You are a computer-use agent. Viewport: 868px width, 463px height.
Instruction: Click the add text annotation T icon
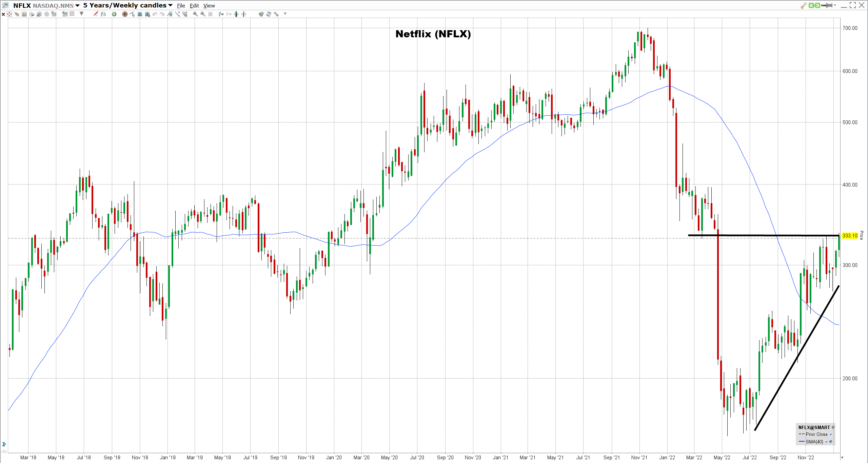coord(140,14)
